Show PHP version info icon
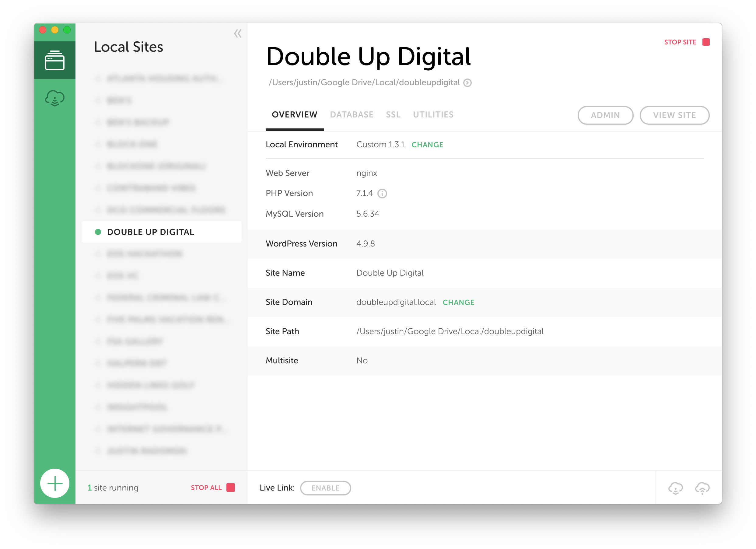The width and height of the screenshot is (756, 549). point(382,193)
